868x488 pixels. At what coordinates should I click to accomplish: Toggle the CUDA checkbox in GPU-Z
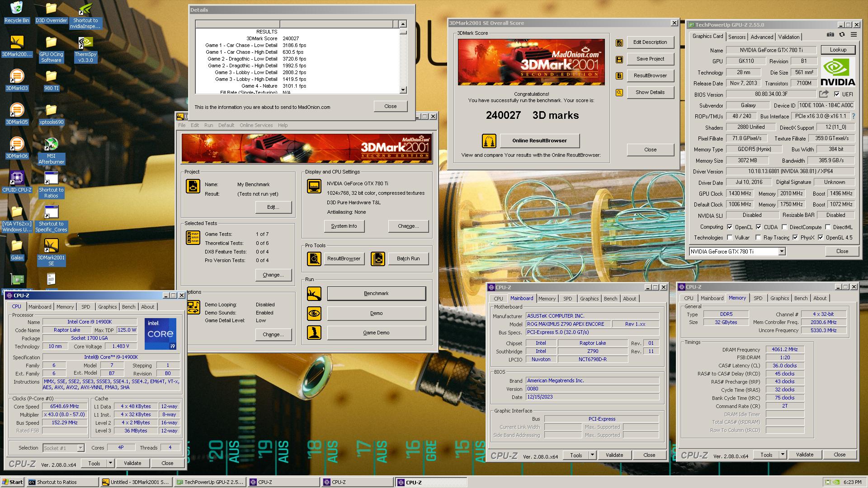(759, 227)
